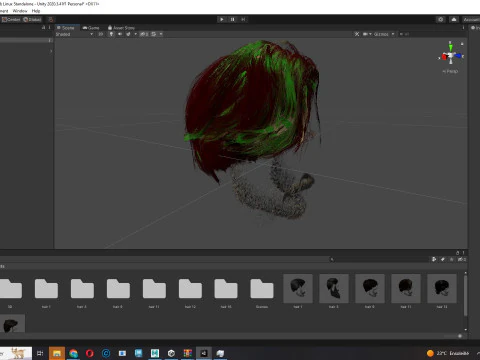Click the green Y axis cone on orientation gizmo

pyautogui.click(x=451, y=47)
